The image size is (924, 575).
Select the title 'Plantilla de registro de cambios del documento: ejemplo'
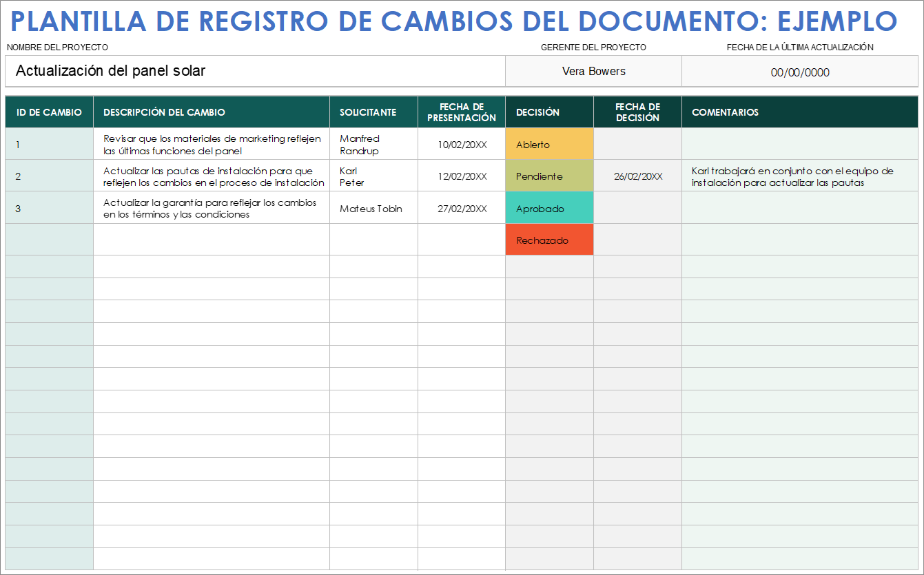455,22
